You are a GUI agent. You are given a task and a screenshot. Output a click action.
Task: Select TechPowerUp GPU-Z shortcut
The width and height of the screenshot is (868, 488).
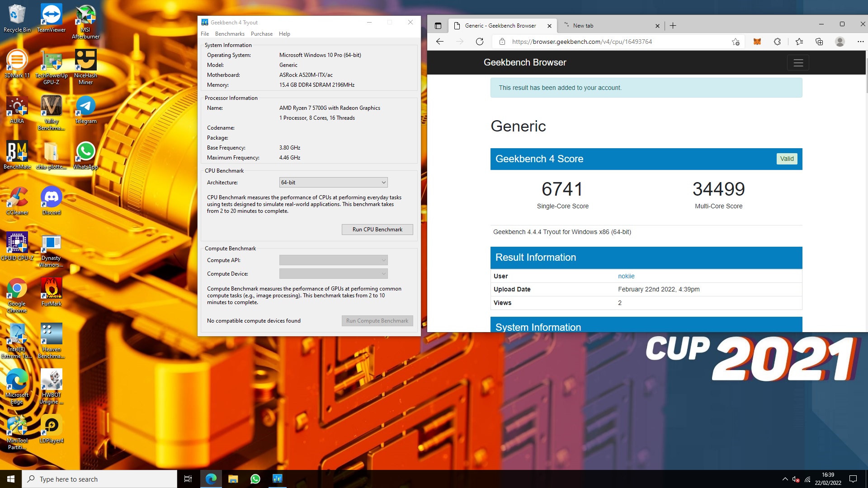pyautogui.click(x=51, y=67)
